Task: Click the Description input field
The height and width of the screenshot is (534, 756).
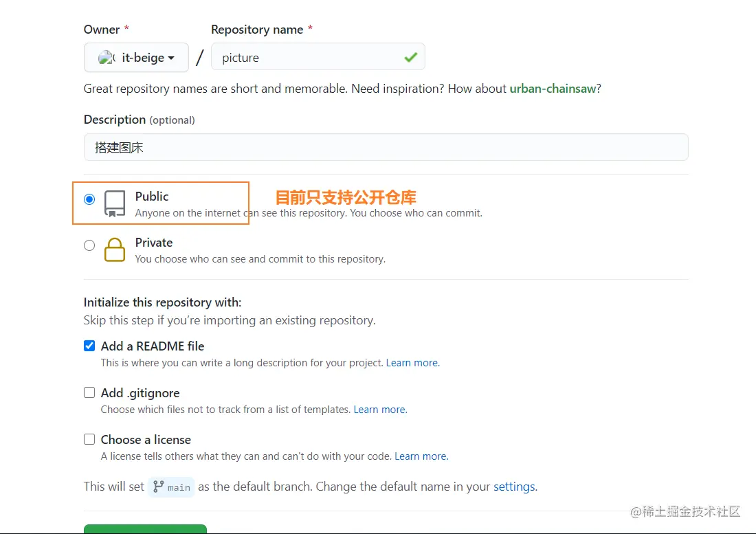Action: tap(386, 147)
